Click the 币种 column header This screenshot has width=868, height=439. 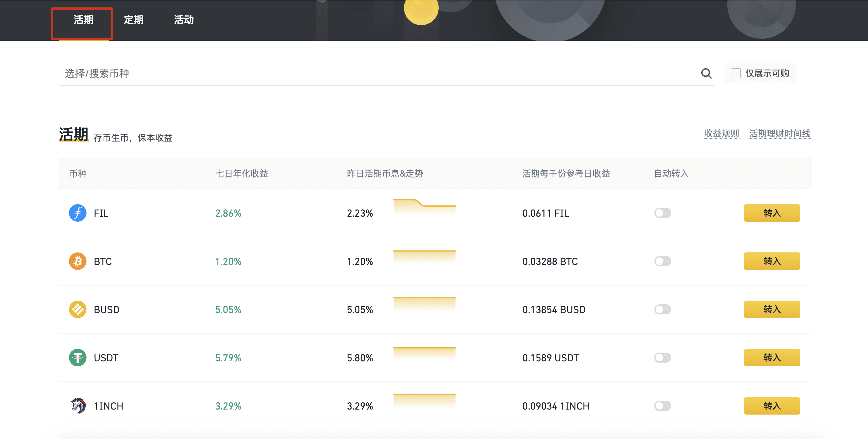tap(78, 174)
